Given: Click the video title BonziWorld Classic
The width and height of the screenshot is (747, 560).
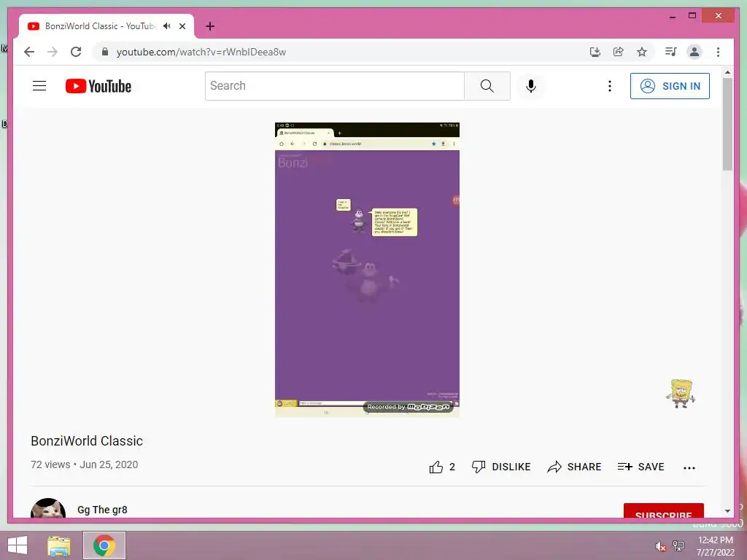Looking at the screenshot, I should [x=87, y=441].
